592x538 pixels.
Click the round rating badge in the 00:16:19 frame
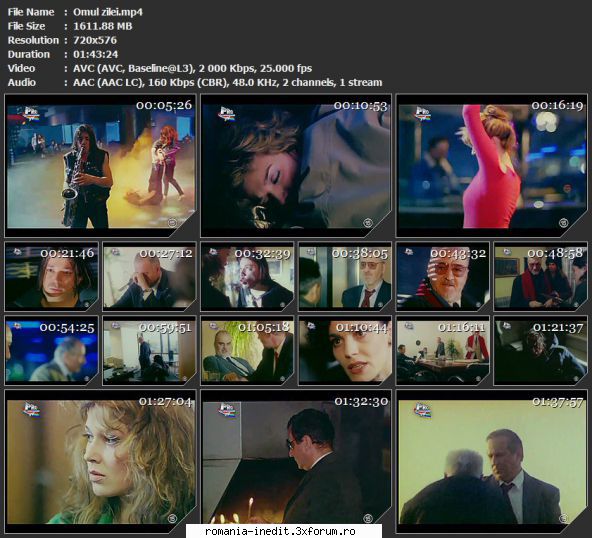coord(564,223)
